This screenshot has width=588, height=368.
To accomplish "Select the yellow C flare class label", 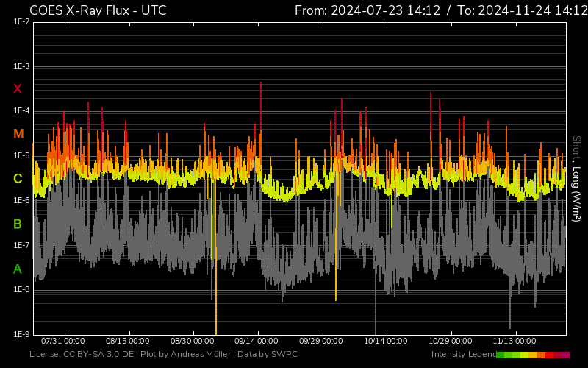I will click(18, 179).
